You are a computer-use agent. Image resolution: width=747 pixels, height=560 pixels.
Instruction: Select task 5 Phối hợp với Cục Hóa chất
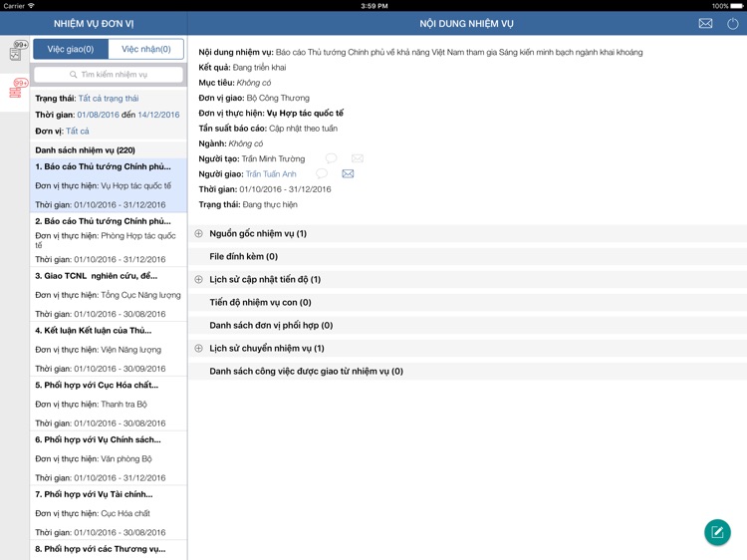pos(109,404)
